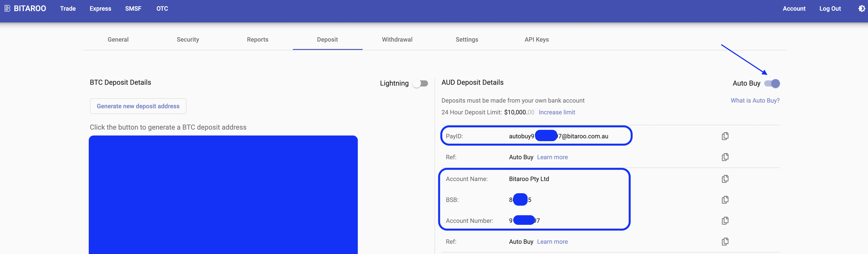Click the Bitaroo logo icon
The height and width of the screenshot is (254, 868).
7,8
